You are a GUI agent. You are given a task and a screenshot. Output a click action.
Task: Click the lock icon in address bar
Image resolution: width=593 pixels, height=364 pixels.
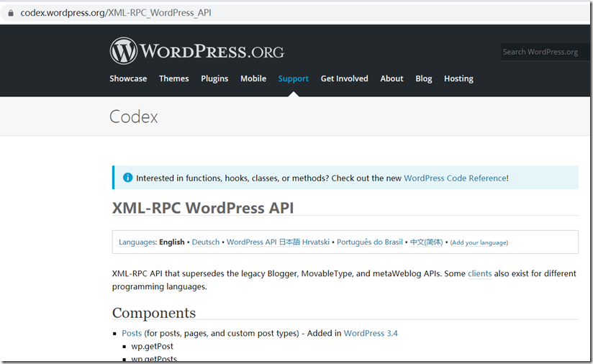click(x=11, y=13)
